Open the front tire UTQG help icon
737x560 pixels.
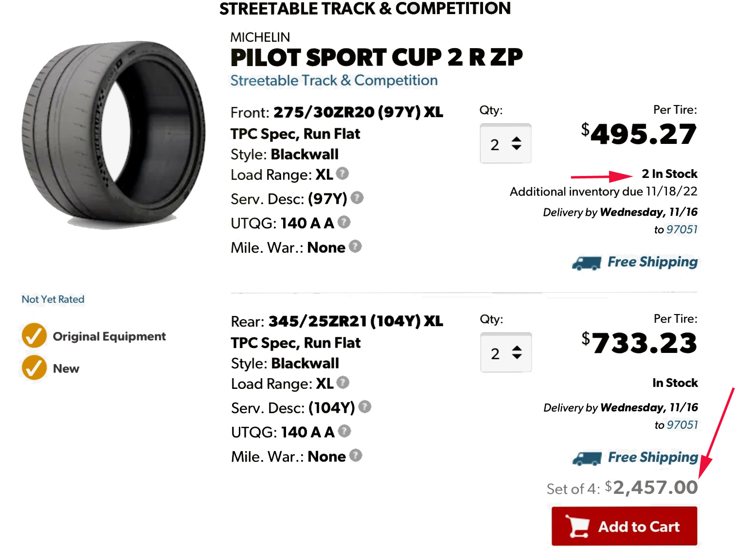(x=344, y=222)
